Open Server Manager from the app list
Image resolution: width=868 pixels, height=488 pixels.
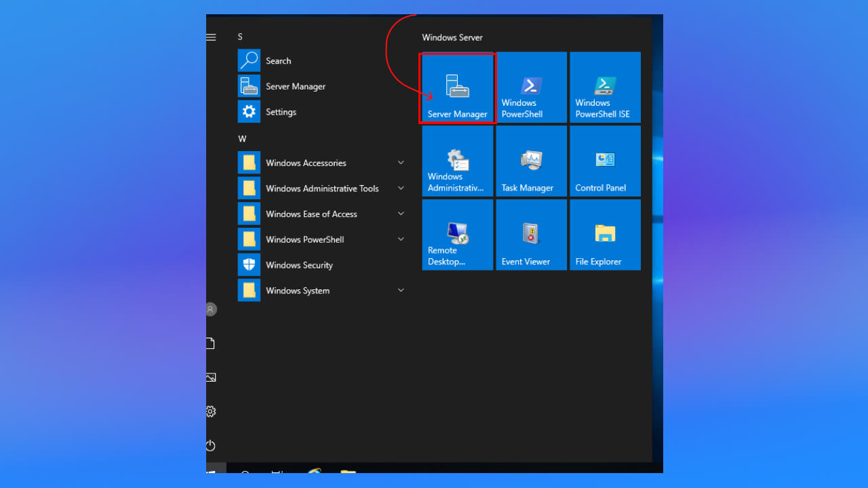click(322, 86)
